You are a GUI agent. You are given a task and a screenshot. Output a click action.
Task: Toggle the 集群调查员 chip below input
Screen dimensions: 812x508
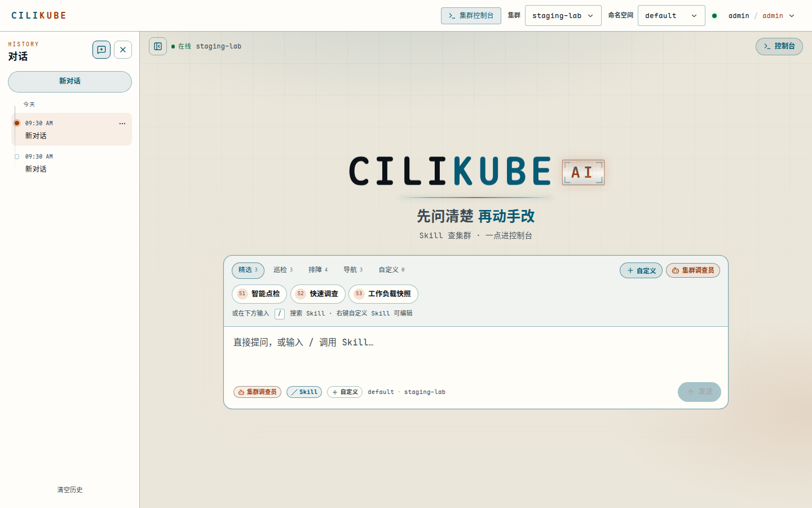coord(257,392)
